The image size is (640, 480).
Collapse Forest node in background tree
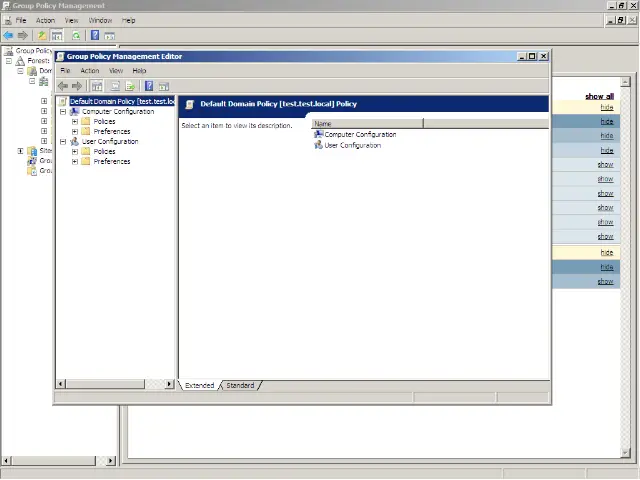[x=9, y=61]
